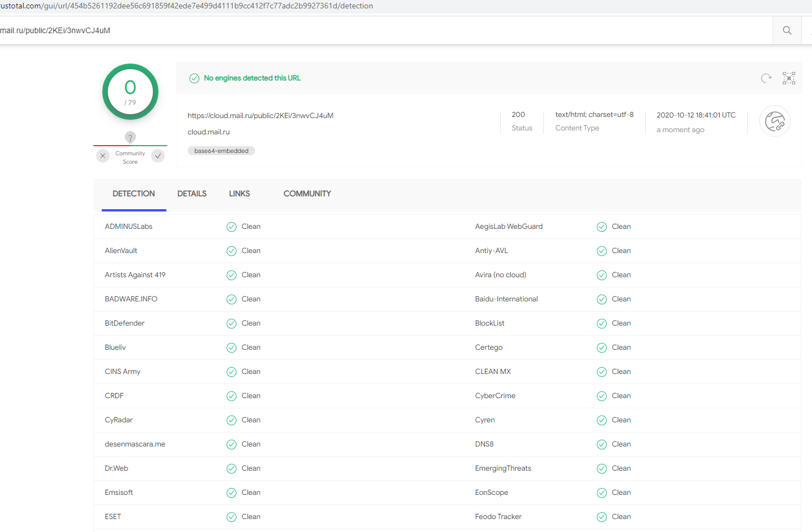Select the Detection tab
The height and width of the screenshot is (532, 812).
(x=134, y=193)
